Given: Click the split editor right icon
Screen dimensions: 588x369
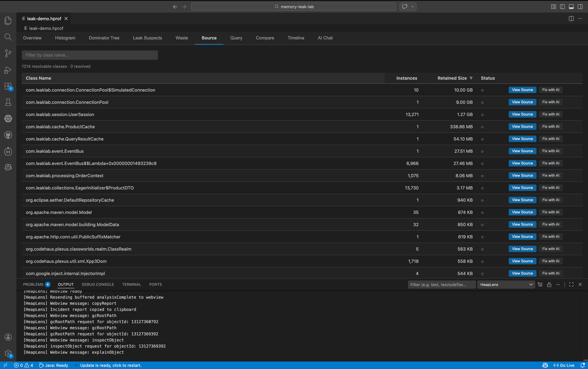Looking at the screenshot, I should coord(571,19).
